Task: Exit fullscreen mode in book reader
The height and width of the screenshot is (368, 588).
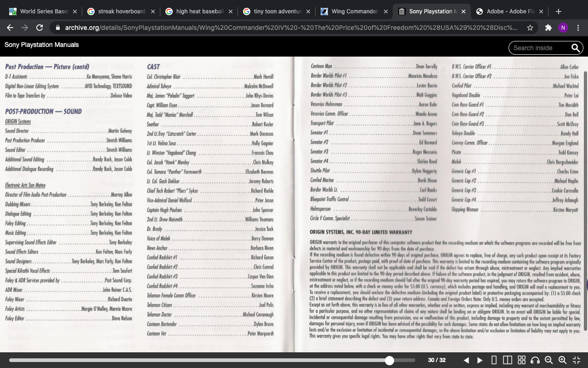Action: click(x=577, y=360)
